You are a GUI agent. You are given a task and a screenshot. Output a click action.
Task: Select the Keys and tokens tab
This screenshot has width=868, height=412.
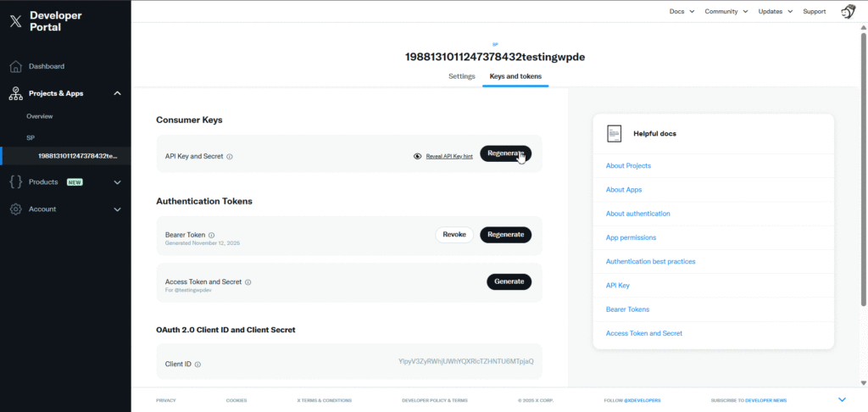click(x=515, y=76)
